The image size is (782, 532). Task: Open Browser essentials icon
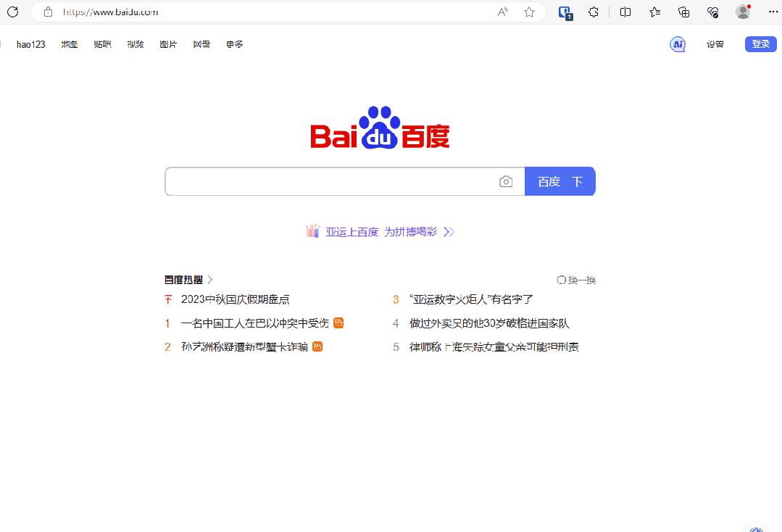tap(712, 12)
